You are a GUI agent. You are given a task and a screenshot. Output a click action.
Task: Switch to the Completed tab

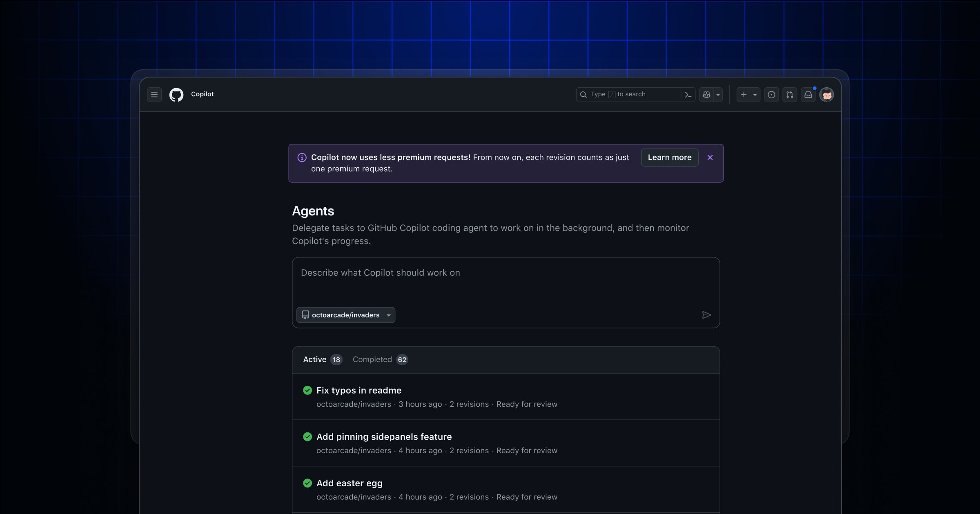coord(380,359)
